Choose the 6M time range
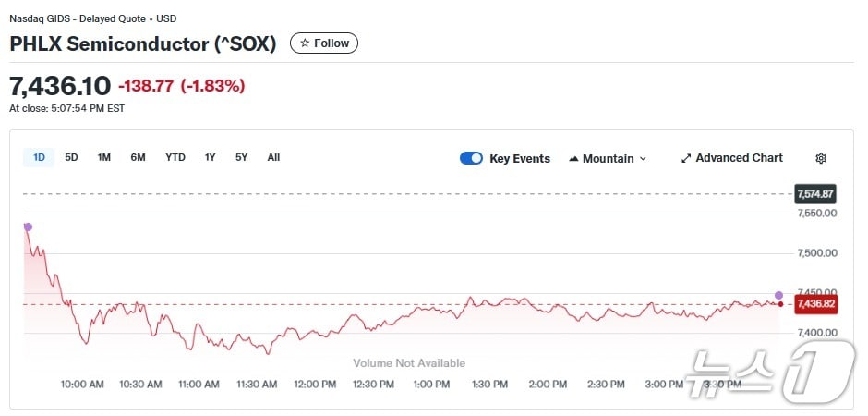The height and width of the screenshot is (416, 868). coord(138,157)
